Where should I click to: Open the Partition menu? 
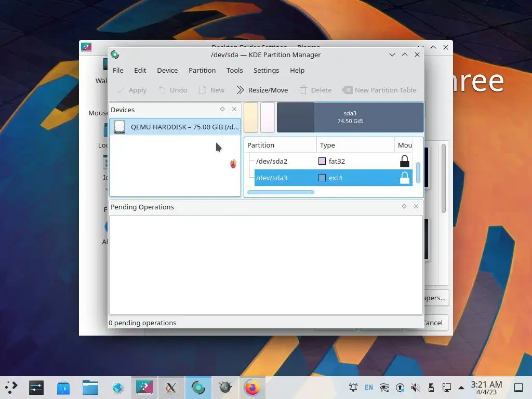click(202, 70)
